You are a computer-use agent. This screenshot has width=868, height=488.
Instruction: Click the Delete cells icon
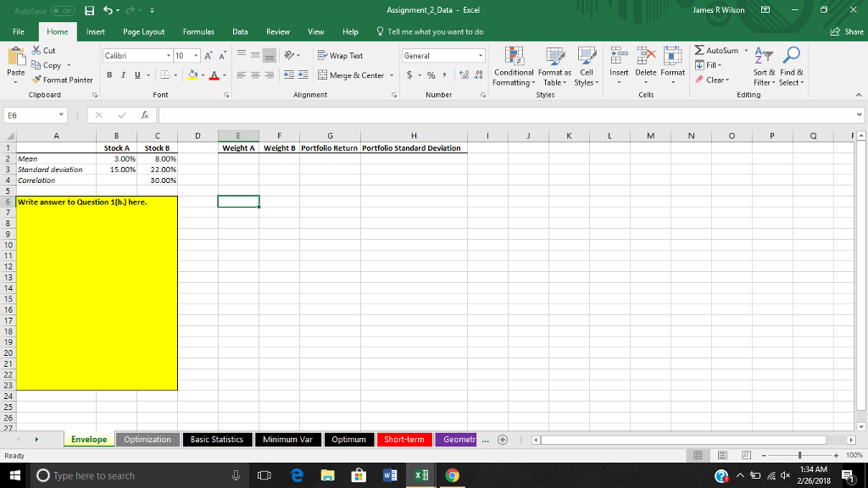click(645, 55)
